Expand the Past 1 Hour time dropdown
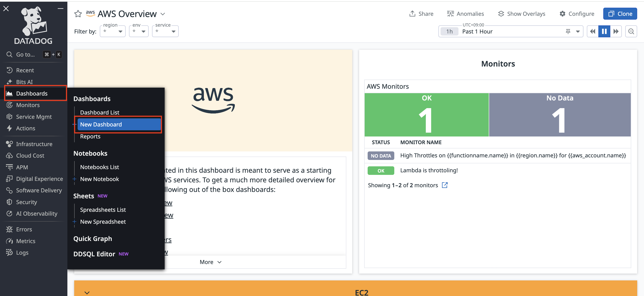This screenshot has height=296, width=644. coord(578,32)
